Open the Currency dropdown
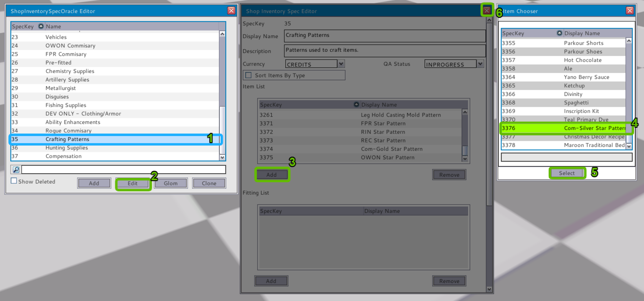644x301 pixels. click(x=341, y=64)
